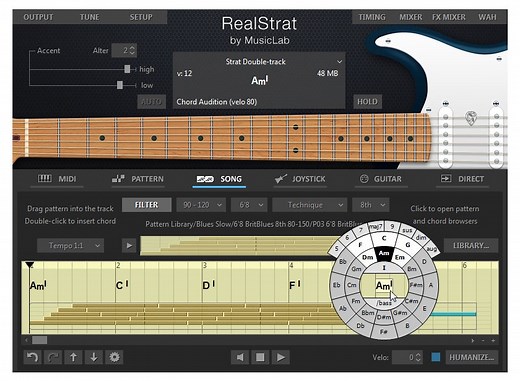Zoom in track with plus icon
This screenshot has width=520, height=381.
(493, 340)
